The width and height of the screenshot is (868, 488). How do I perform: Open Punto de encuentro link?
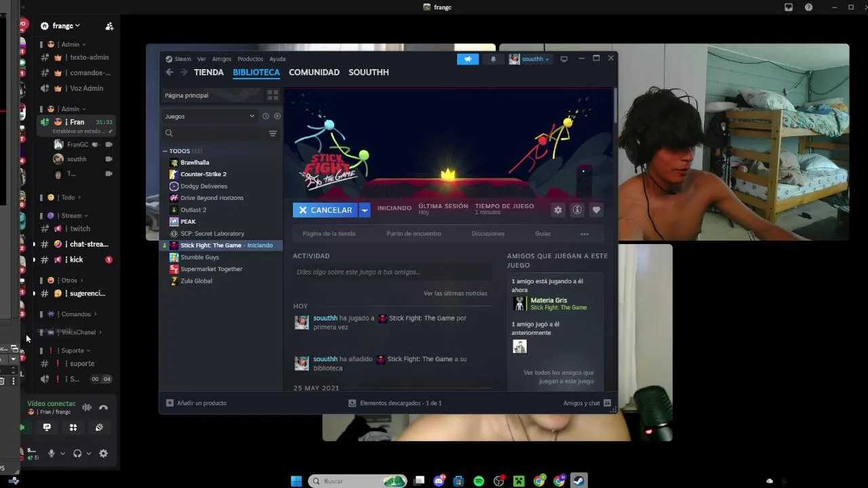pos(414,233)
